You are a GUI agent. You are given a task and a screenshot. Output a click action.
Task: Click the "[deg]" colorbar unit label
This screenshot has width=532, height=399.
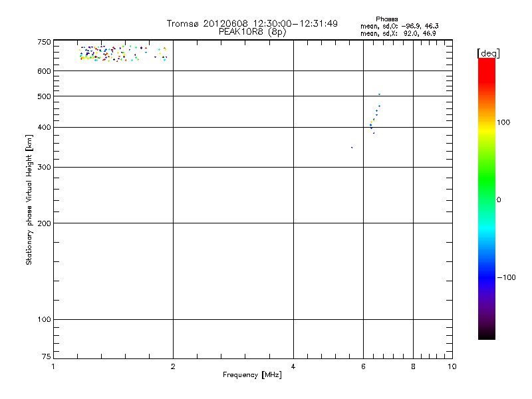[x=488, y=53]
